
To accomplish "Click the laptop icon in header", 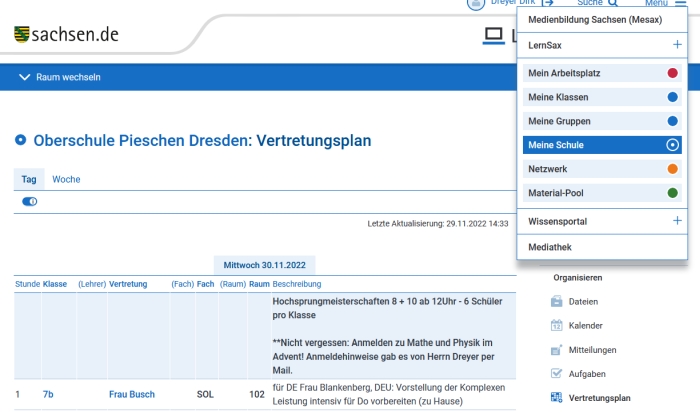I will point(492,36).
